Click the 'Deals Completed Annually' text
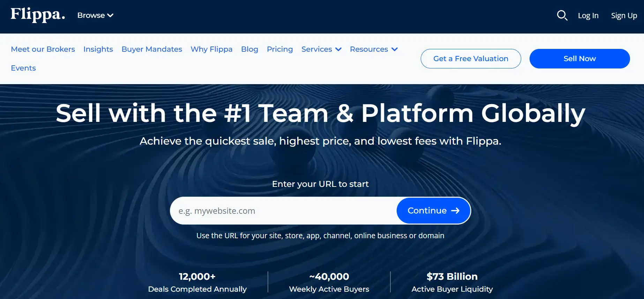This screenshot has width=644, height=299. 197,289
